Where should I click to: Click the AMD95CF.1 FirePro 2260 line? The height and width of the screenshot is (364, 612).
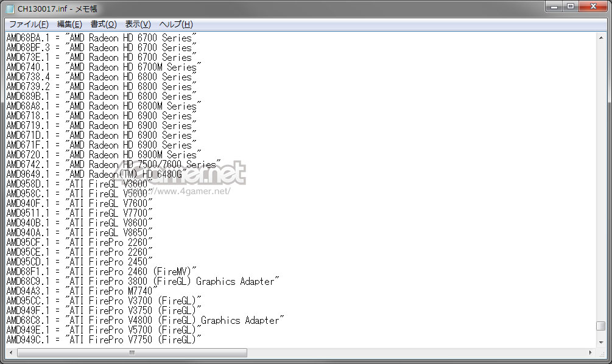(79, 243)
